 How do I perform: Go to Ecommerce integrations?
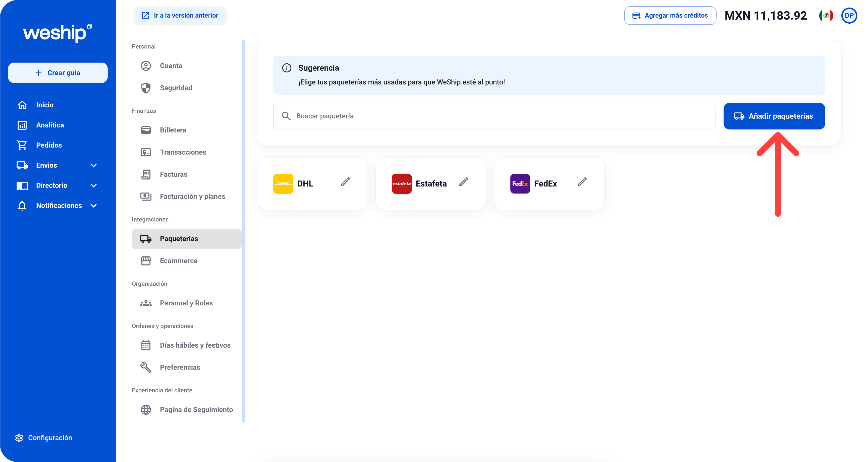pos(178,261)
